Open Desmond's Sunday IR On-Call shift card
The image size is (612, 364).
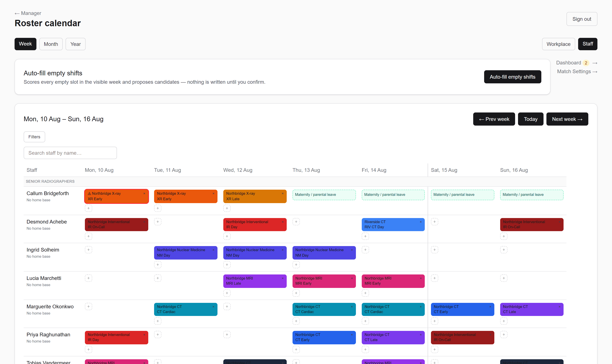pyautogui.click(x=532, y=224)
